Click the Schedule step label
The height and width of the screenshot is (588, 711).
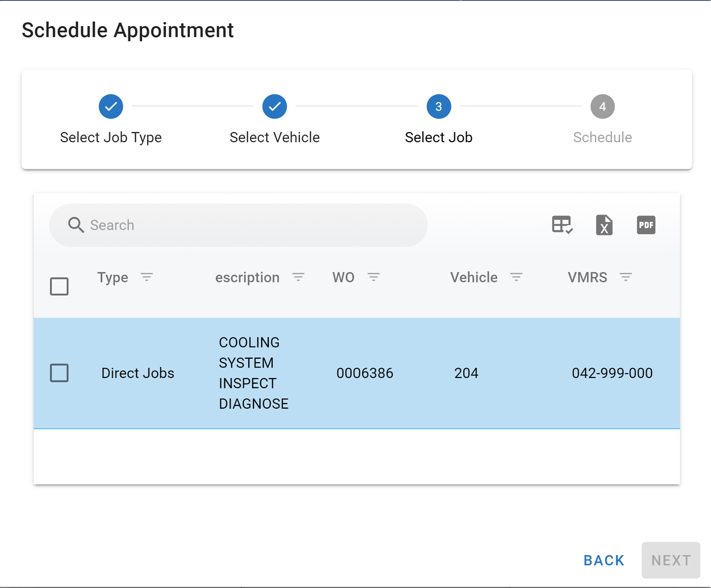(603, 137)
